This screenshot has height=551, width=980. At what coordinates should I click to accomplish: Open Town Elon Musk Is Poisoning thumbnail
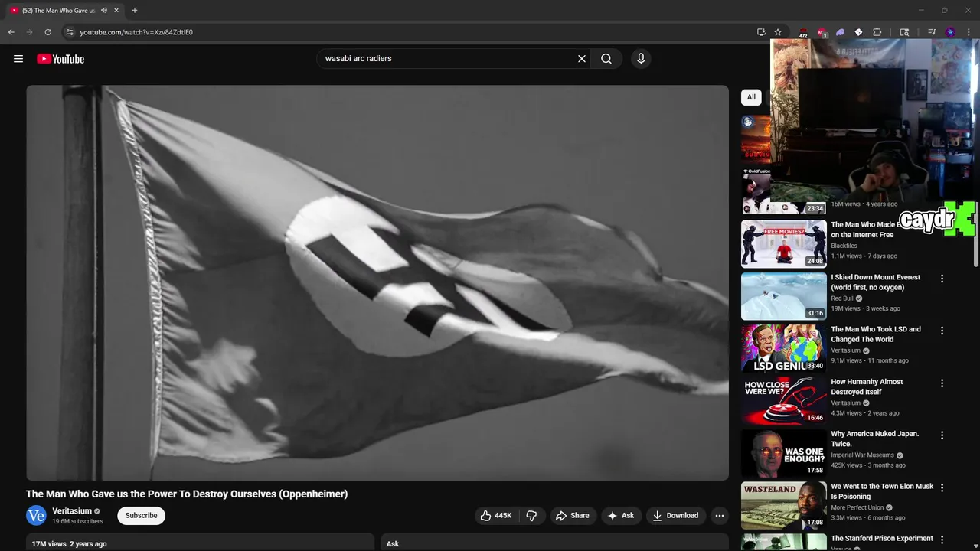tap(784, 505)
